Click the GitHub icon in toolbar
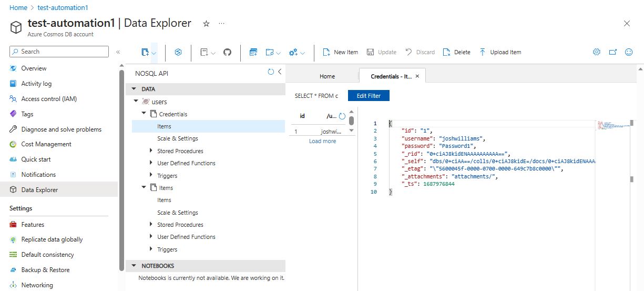Image resolution: width=644 pixels, height=291 pixels. pyautogui.click(x=227, y=52)
